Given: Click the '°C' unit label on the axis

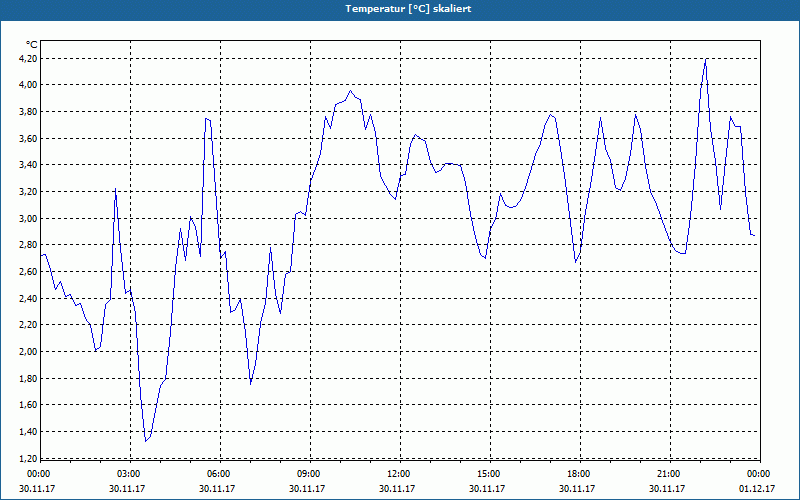Looking at the screenshot, I should click(x=32, y=45).
